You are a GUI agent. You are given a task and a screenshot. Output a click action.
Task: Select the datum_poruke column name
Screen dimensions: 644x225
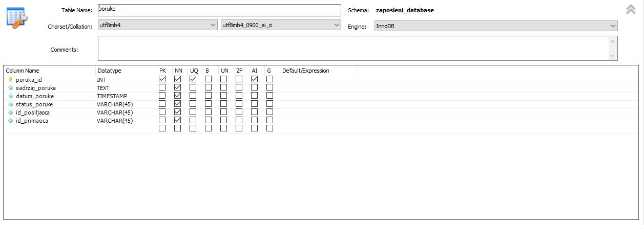pyautogui.click(x=35, y=96)
